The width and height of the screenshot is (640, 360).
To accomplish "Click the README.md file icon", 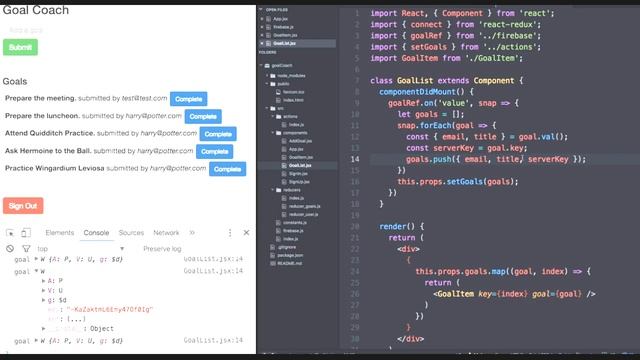I will pyautogui.click(x=272, y=264).
